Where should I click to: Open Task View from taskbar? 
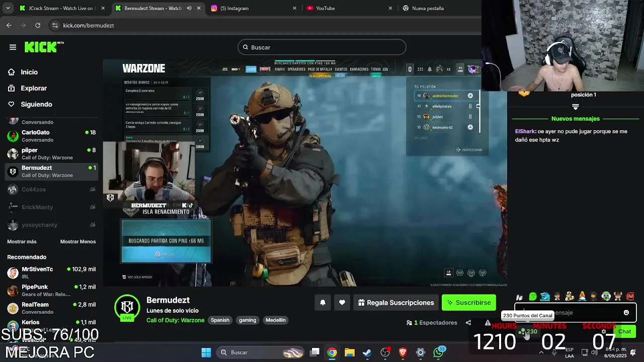pos(314,352)
